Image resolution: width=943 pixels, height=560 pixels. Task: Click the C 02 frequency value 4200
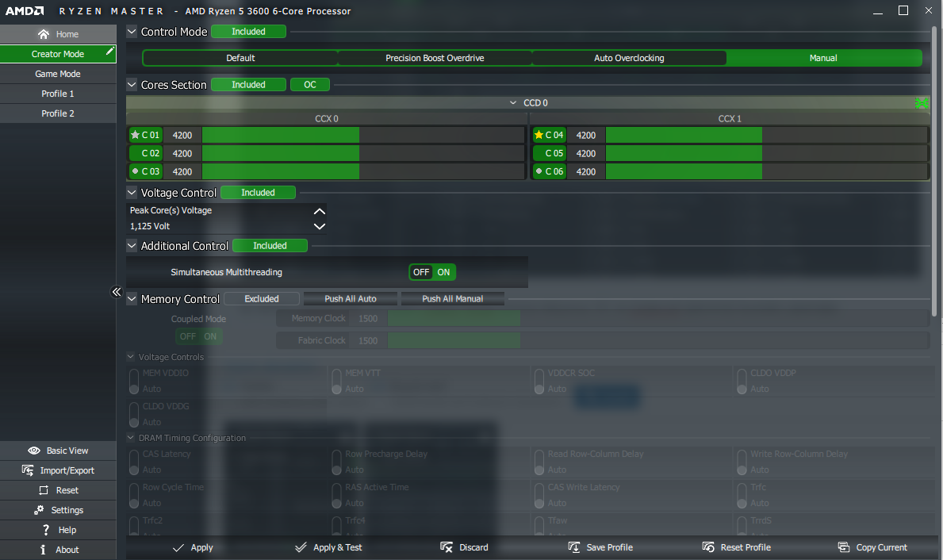tap(182, 153)
